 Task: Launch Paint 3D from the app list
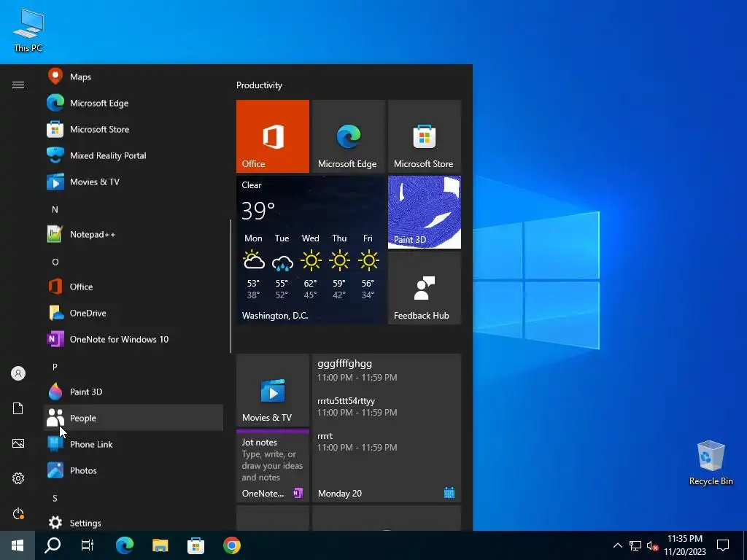133,392
